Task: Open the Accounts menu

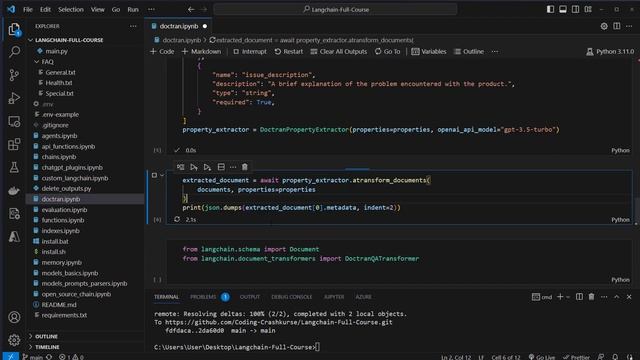Action: [14, 317]
